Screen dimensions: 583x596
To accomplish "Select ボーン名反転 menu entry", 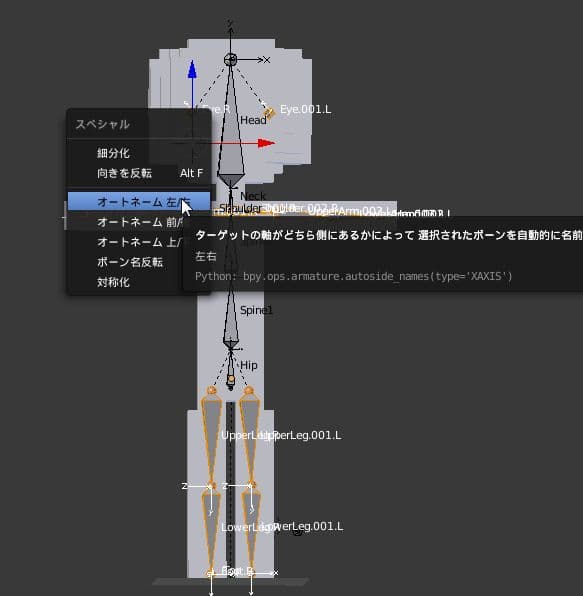I will coord(138,262).
